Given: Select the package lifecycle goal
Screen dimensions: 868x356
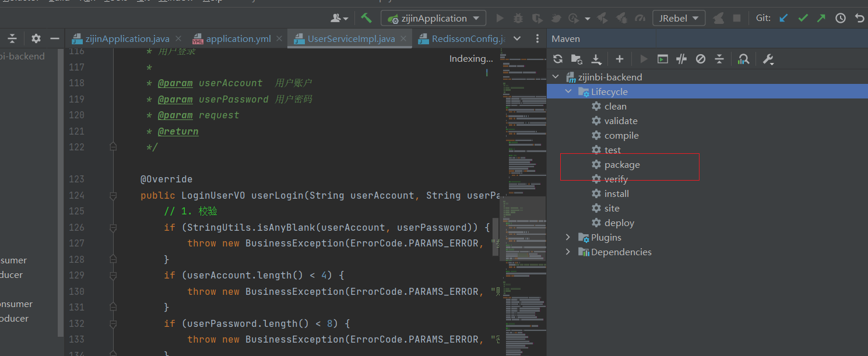Looking at the screenshot, I should point(621,165).
